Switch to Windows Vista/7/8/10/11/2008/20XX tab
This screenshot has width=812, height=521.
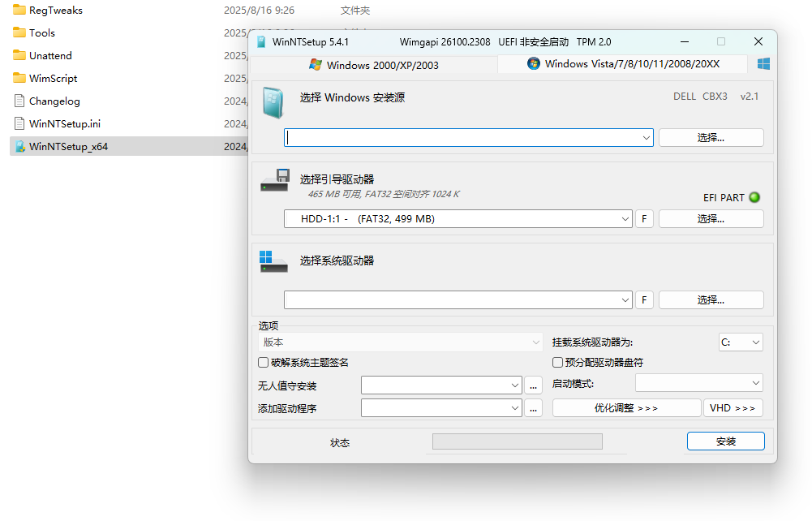click(622, 64)
